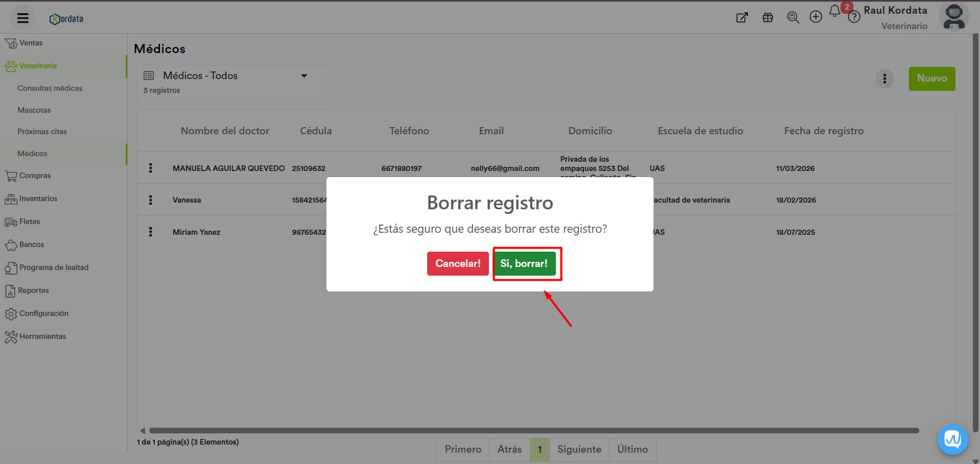Select Mascotas in the sidebar

click(x=34, y=110)
